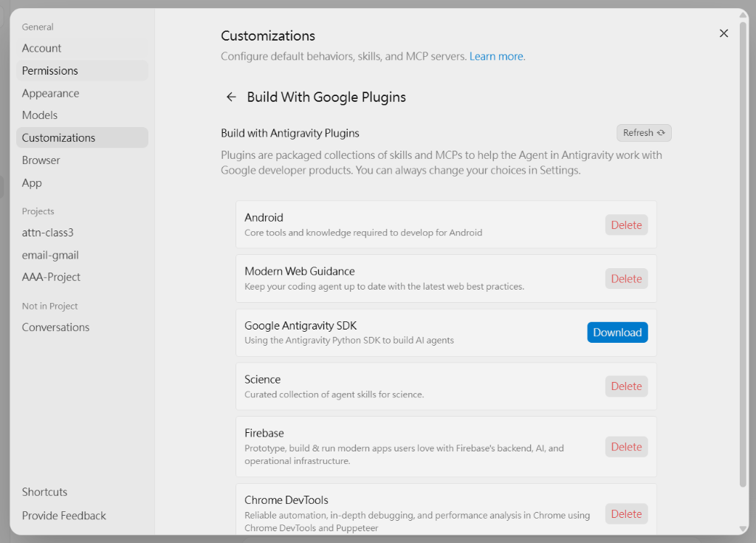
Task: Open the Permissions settings section
Action: (82, 70)
